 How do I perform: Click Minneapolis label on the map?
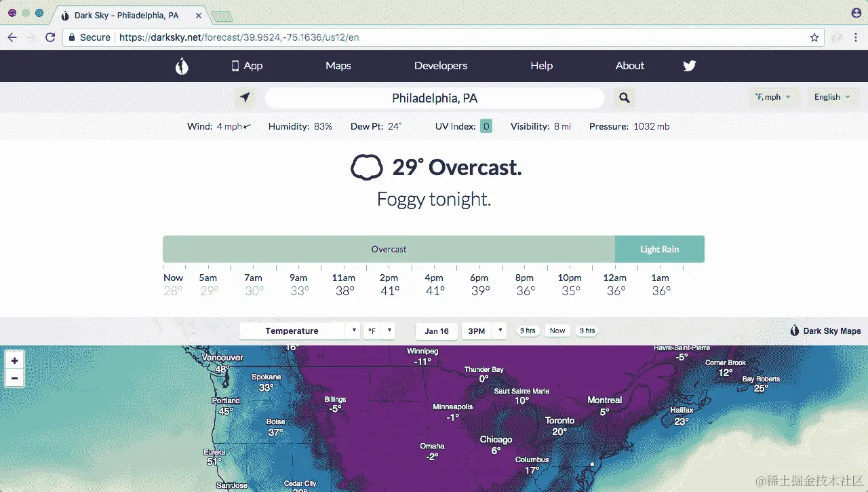[x=453, y=406]
